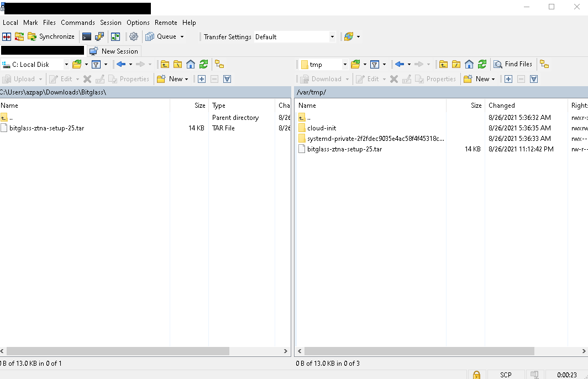Open Preferences gear icon
Viewport: 588px width, 379px height.
tap(134, 36)
